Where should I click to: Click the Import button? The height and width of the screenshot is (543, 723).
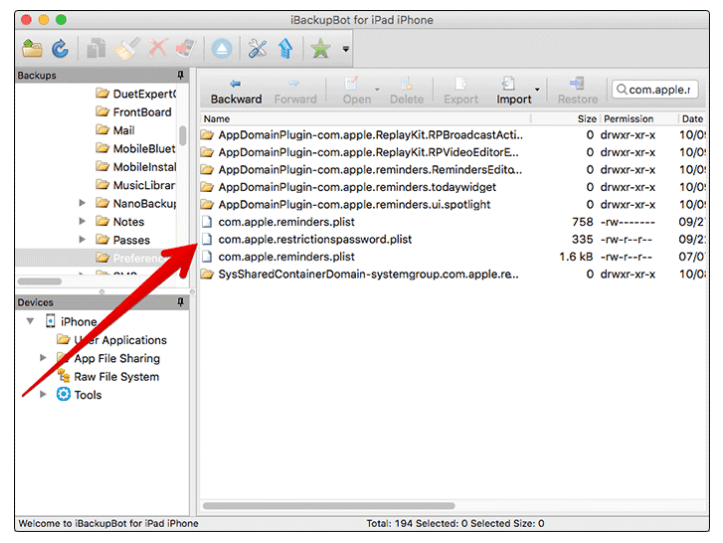tap(513, 90)
